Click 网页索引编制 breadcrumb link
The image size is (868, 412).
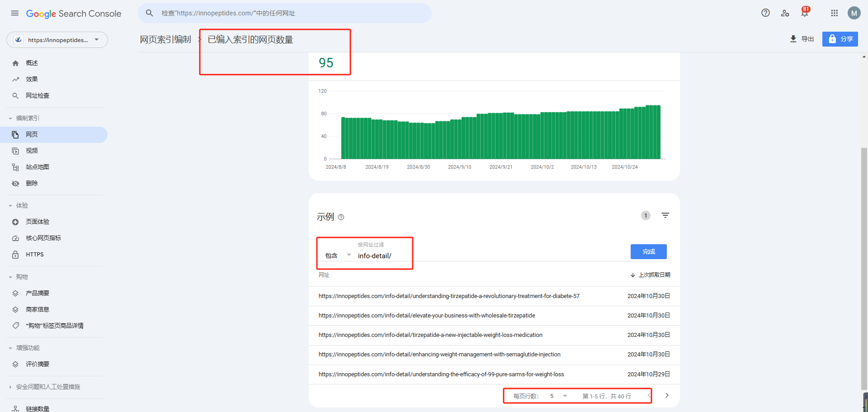[165, 39]
